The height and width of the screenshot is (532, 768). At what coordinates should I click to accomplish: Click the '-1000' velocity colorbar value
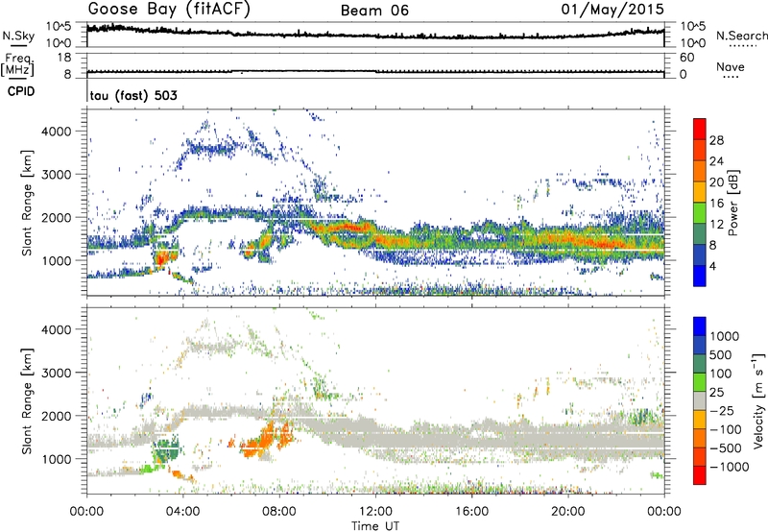click(730, 467)
